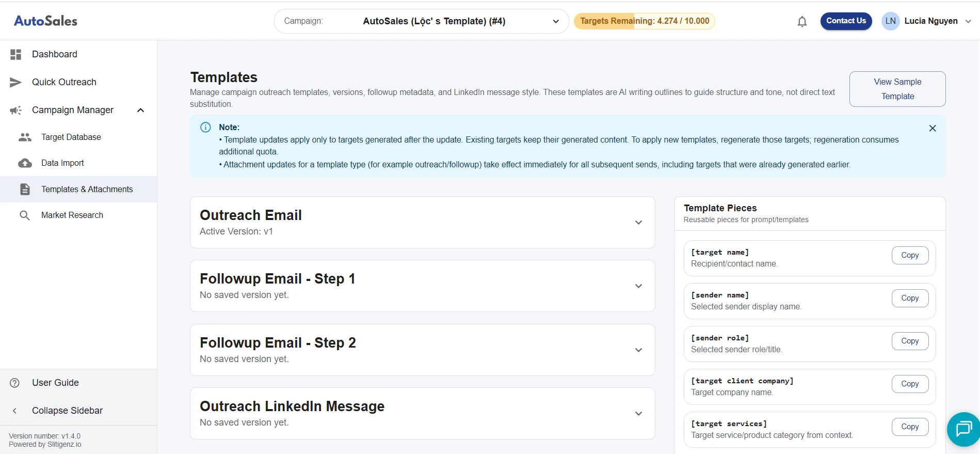
Task: Expand the Outreach Email section chevron
Action: (638, 223)
